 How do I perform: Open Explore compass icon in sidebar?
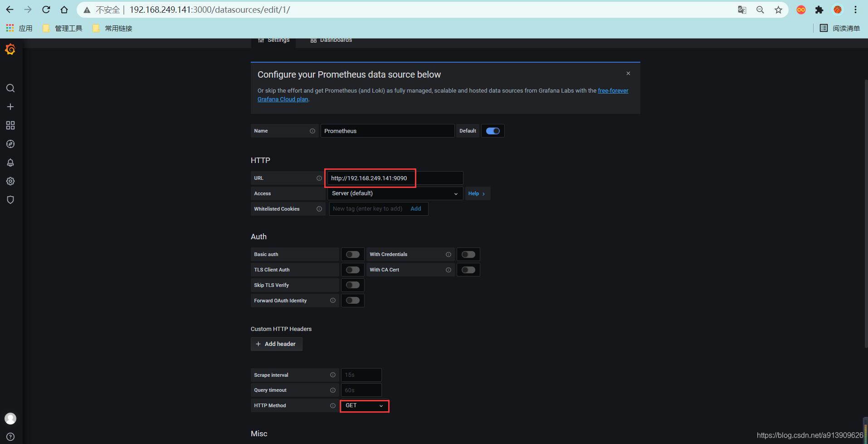click(10, 144)
